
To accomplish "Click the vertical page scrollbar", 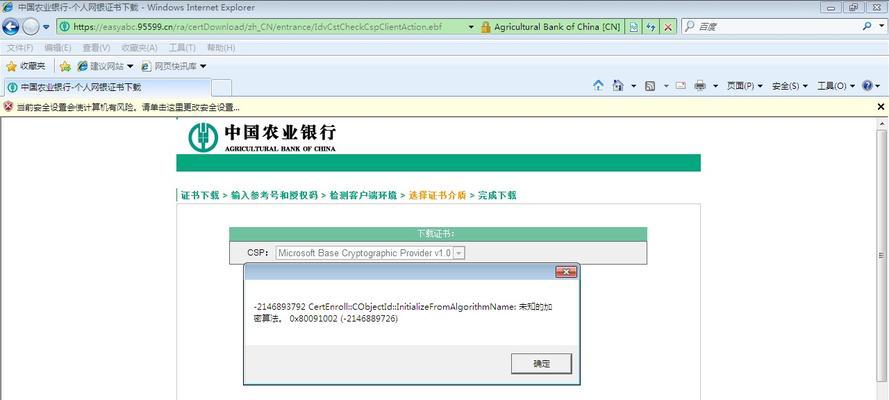I will [x=881, y=255].
